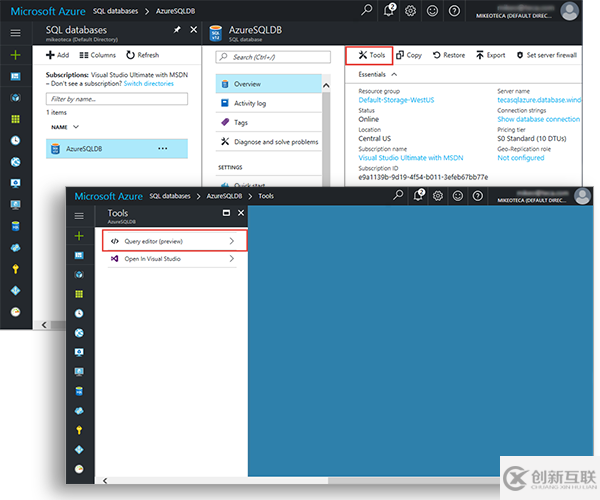The image size is (600, 500).
Task: Open hamburger menu in back Azure window
Action: pyautogui.click(x=15, y=33)
